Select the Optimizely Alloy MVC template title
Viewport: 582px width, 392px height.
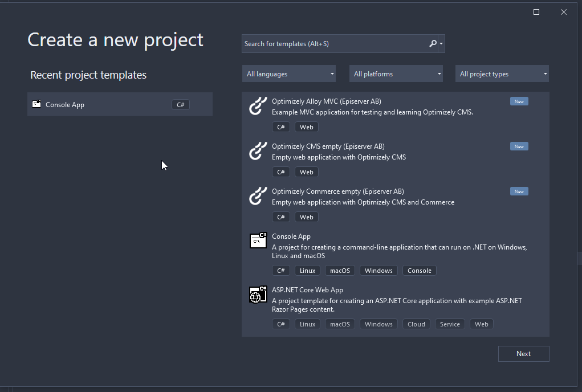click(x=327, y=101)
